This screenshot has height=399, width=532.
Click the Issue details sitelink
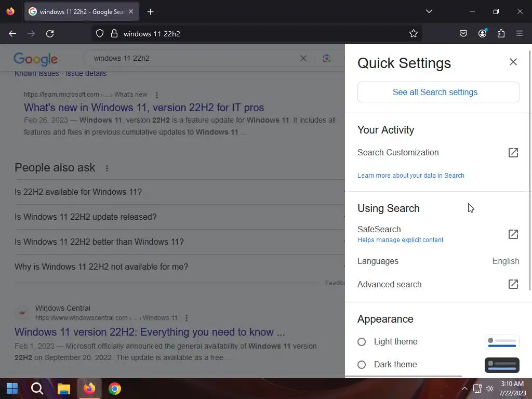[x=86, y=73]
